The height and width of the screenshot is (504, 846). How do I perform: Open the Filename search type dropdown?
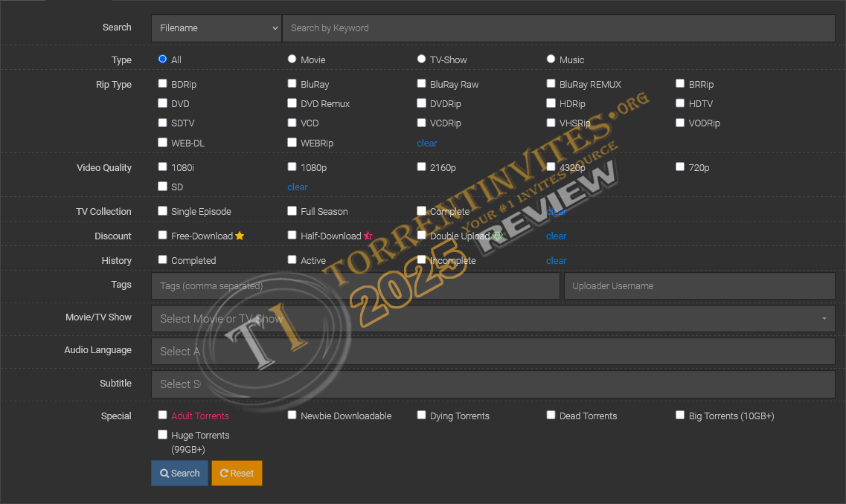pos(216,28)
